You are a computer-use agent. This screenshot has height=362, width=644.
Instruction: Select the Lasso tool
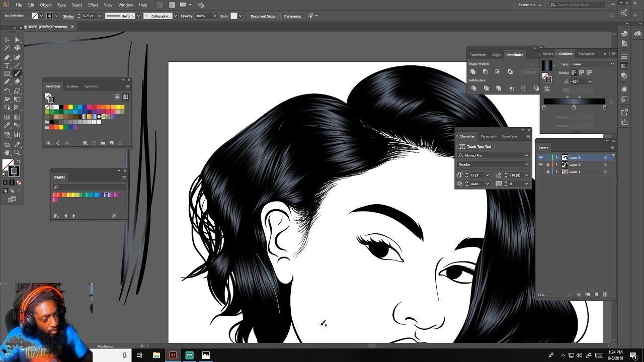(x=17, y=48)
